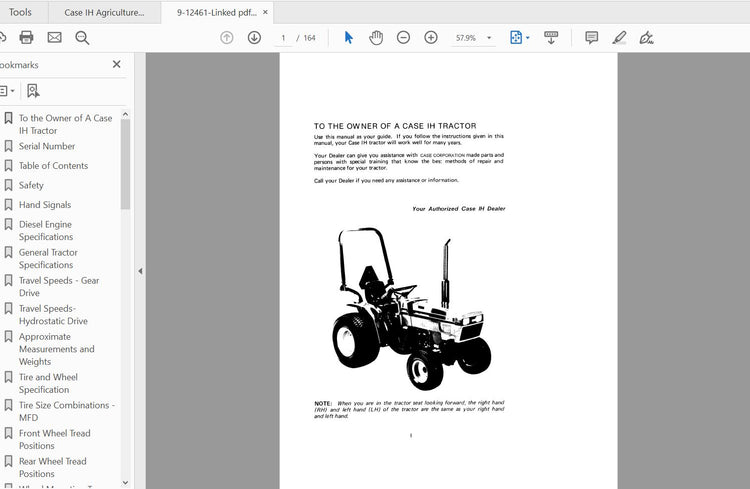Image resolution: width=750 pixels, height=489 pixels.
Task: Switch to Case IH Agriculture tab
Action: coord(104,12)
